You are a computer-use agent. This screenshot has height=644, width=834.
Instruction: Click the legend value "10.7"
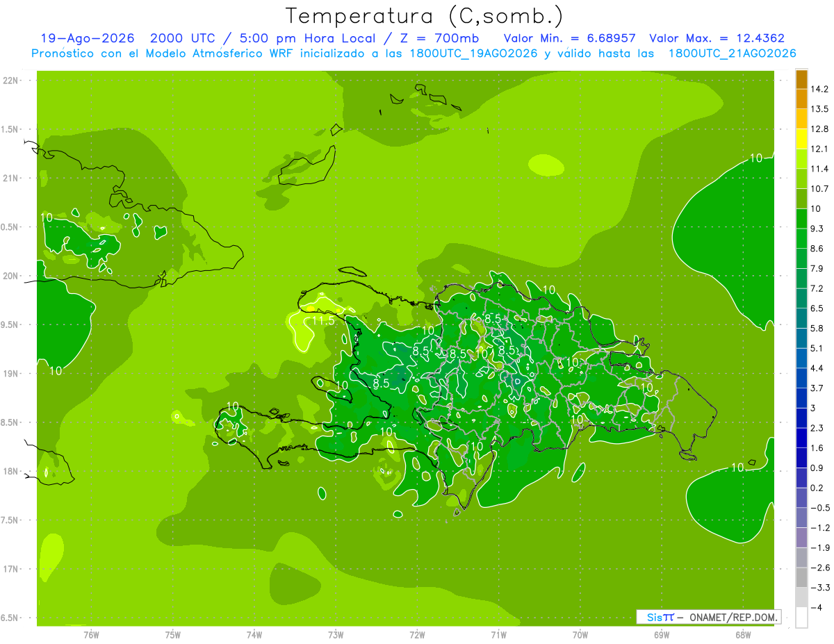(819, 189)
